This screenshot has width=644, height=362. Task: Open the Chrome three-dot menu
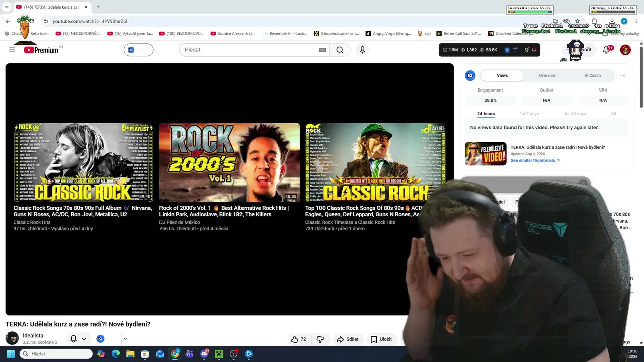coord(636,21)
